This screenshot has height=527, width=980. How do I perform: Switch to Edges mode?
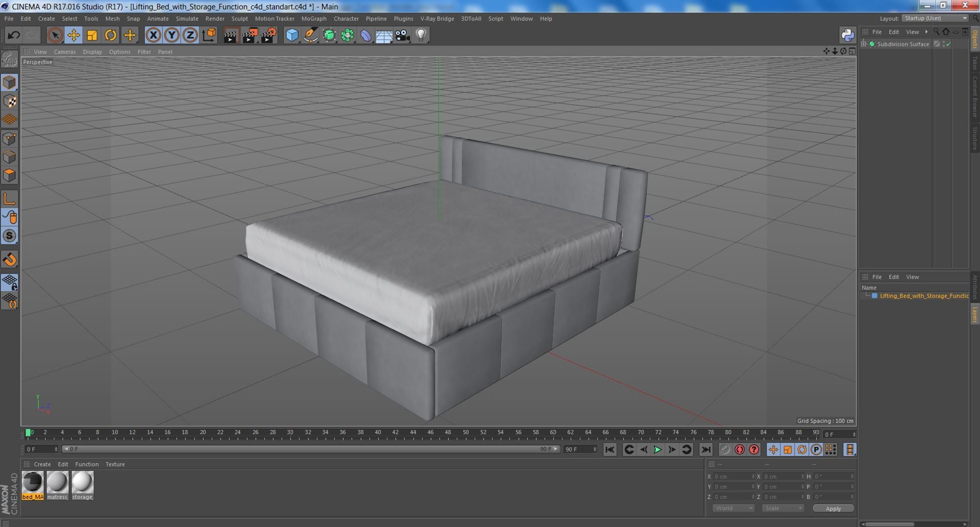tap(10, 157)
